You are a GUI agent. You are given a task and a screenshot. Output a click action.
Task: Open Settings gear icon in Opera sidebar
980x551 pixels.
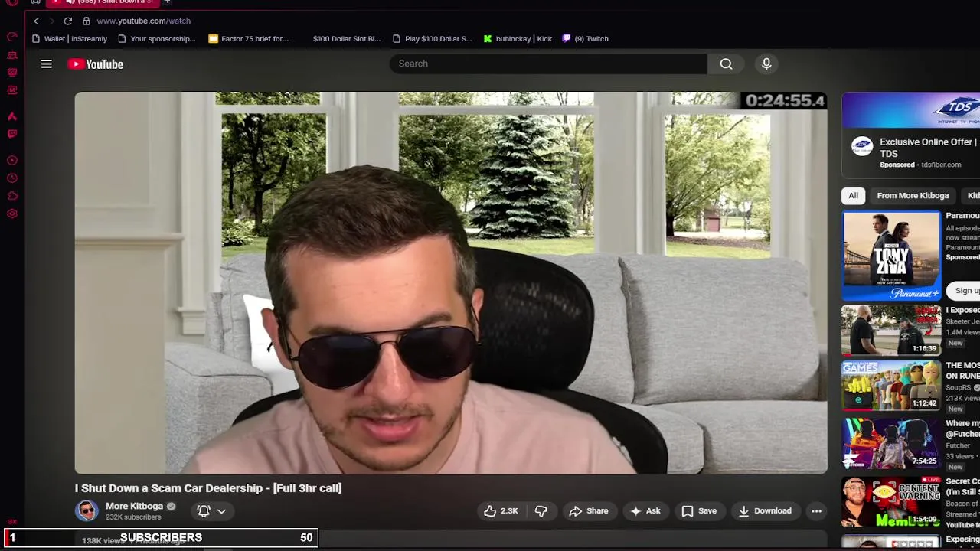coord(12,214)
